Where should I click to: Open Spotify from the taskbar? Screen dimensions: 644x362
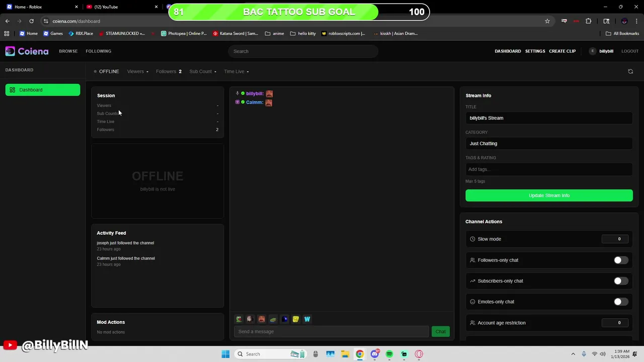pos(389,354)
